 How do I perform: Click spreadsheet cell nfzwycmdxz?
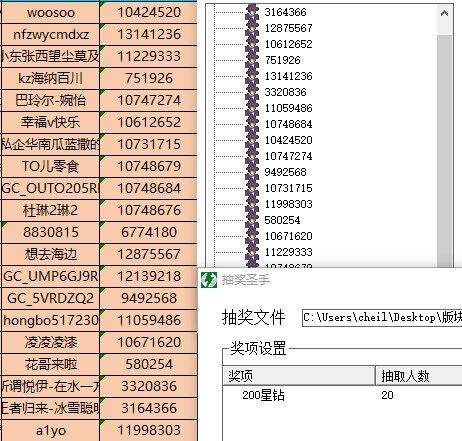pos(50,34)
